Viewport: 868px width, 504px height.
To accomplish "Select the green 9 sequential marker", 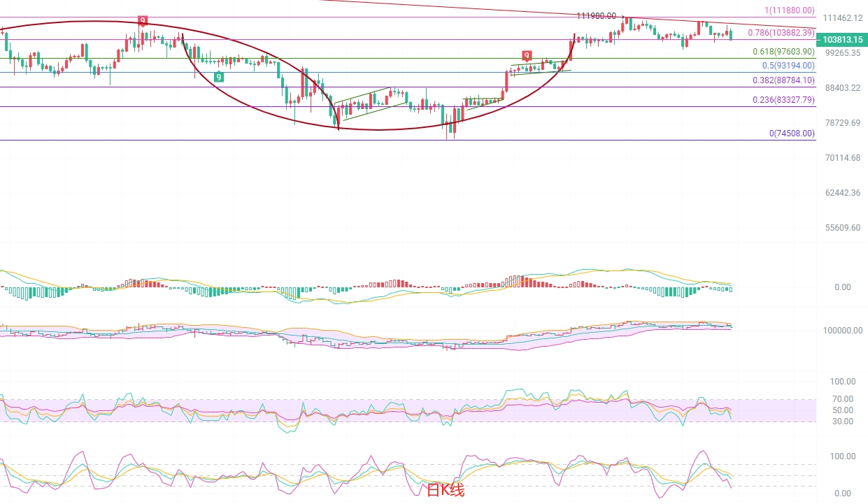I will coord(219,77).
